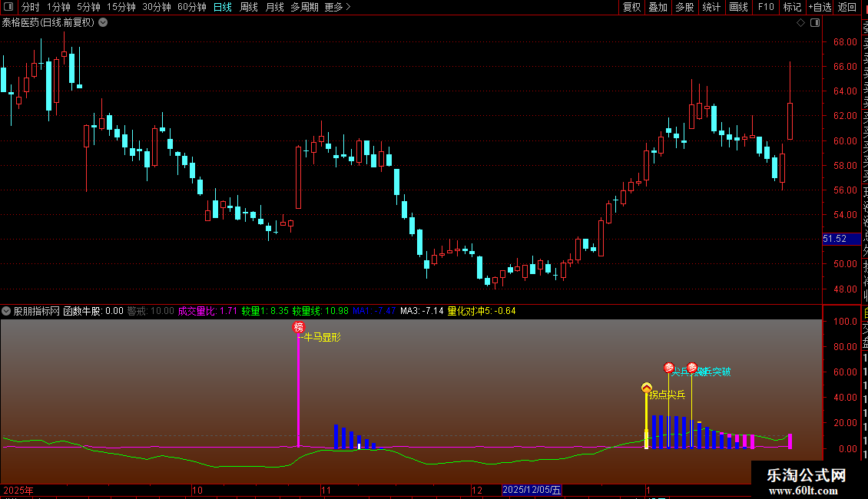The width and height of the screenshot is (868, 499).
Task: Open the 复权 adjustment menu
Action: pyautogui.click(x=631, y=7)
